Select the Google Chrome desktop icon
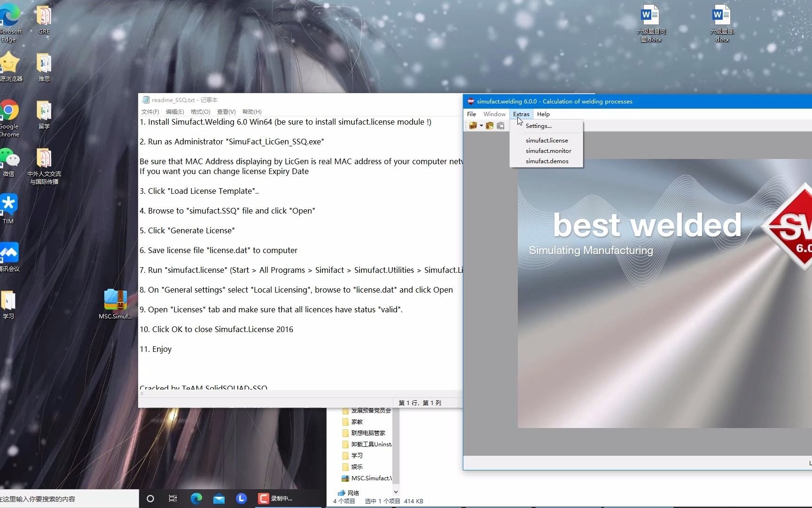Screen dimensions: 812x508 (9, 119)
